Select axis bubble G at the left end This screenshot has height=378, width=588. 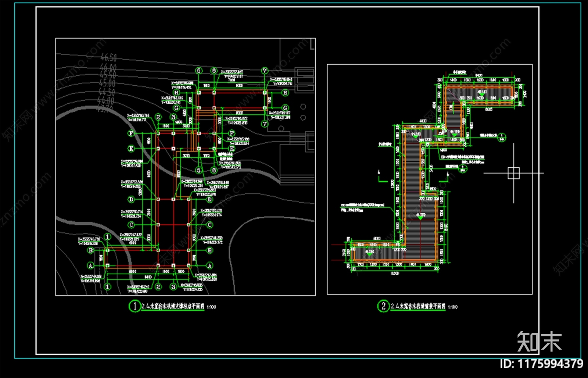(176, 108)
